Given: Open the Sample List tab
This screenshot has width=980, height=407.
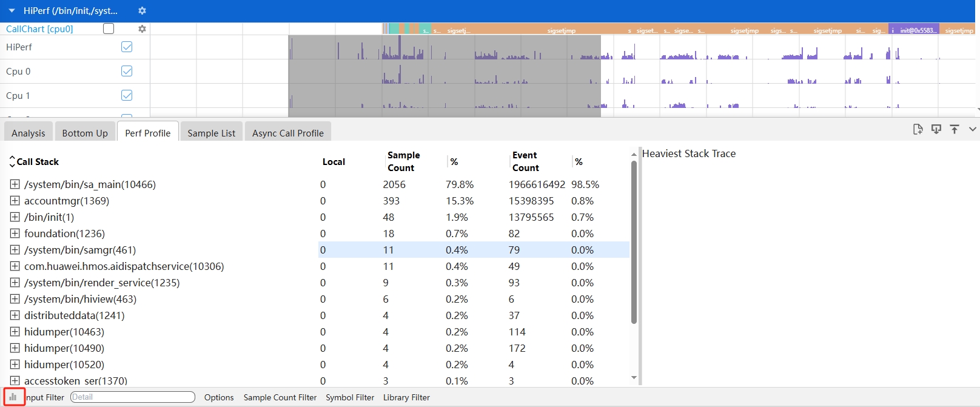Looking at the screenshot, I should (x=211, y=133).
